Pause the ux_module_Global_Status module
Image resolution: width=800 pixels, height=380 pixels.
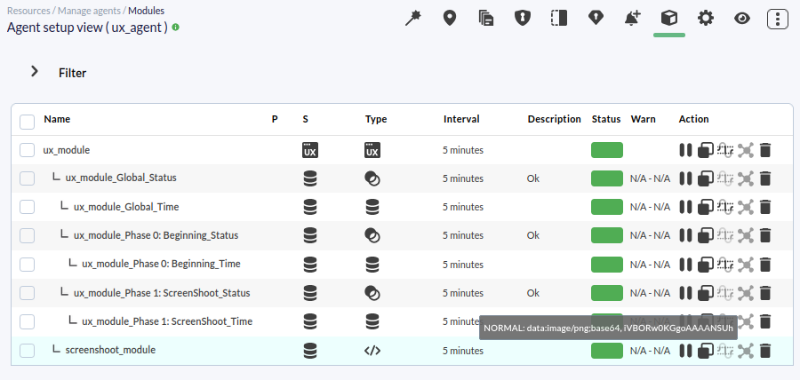coord(686,179)
